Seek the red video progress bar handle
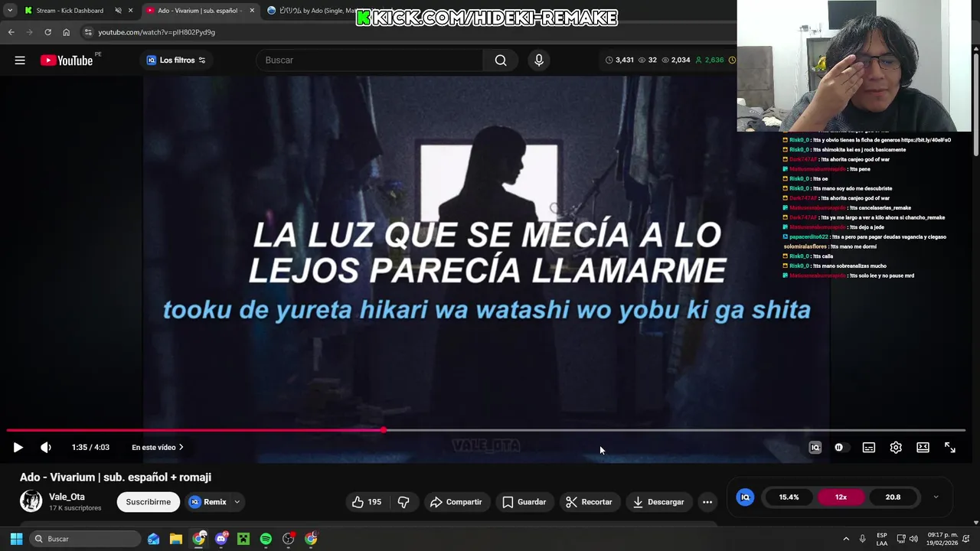This screenshot has width=980, height=551. click(384, 430)
